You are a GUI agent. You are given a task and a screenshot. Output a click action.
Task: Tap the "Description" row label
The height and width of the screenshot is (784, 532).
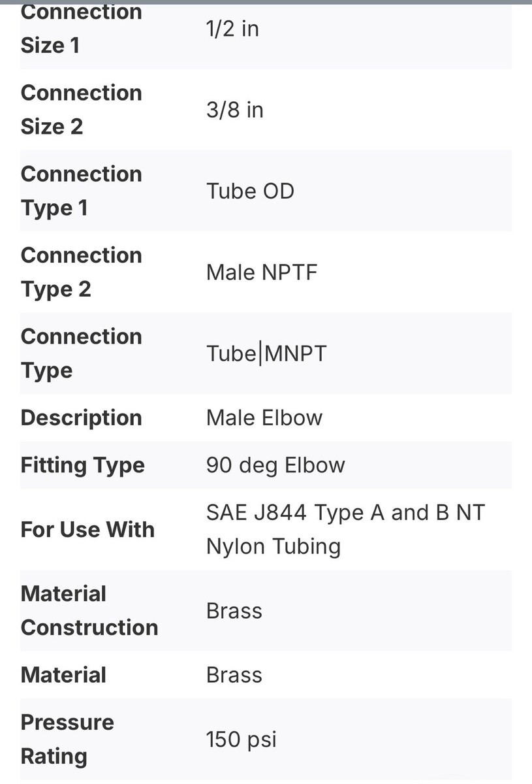click(81, 418)
